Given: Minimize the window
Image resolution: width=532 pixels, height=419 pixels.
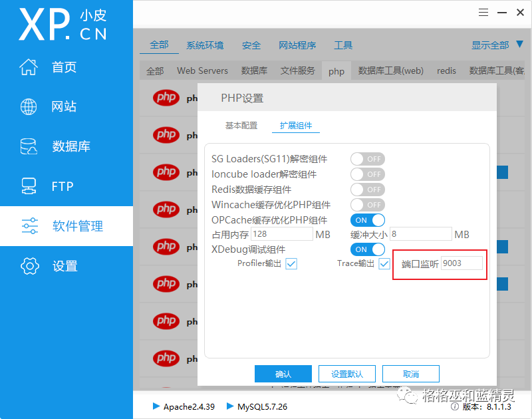Looking at the screenshot, I should pos(502,13).
